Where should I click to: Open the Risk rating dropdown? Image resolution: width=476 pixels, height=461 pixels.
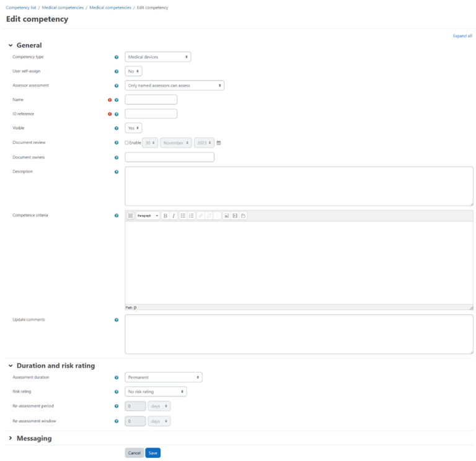point(156,392)
